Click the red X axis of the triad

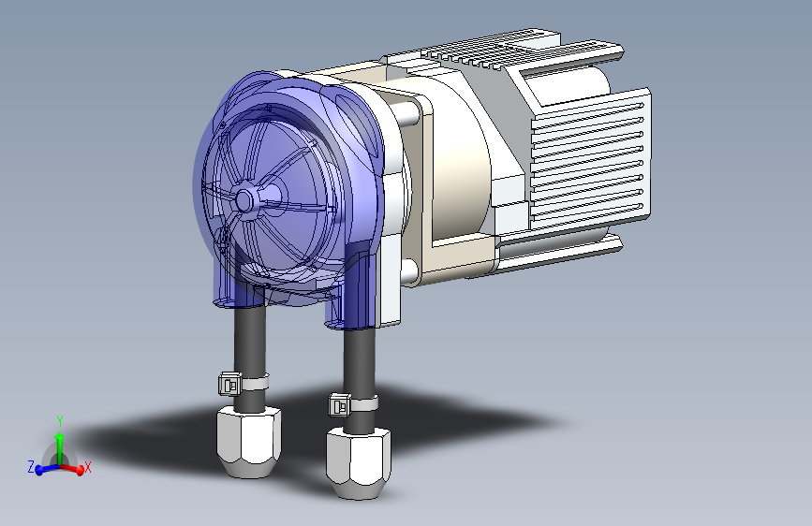point(72,469)
